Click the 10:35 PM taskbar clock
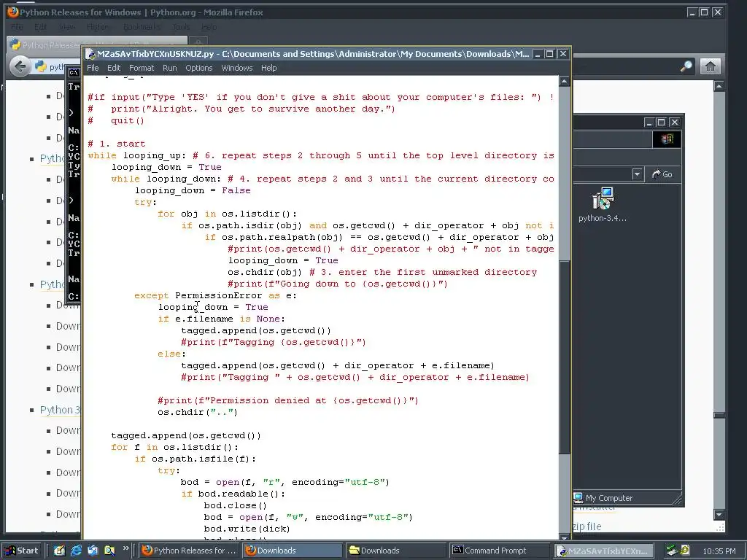 pyautogui.click(x=719, y=551)
